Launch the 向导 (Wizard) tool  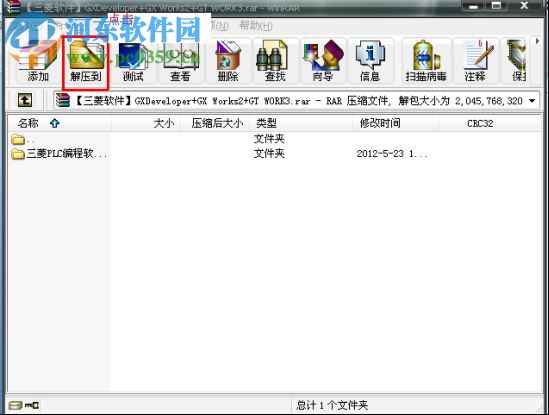323,60
